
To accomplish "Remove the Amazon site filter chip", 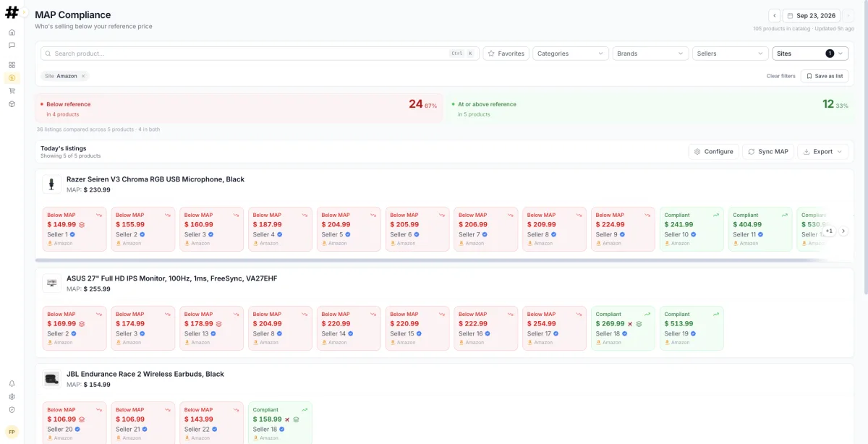I will click(x=83, y=76).
